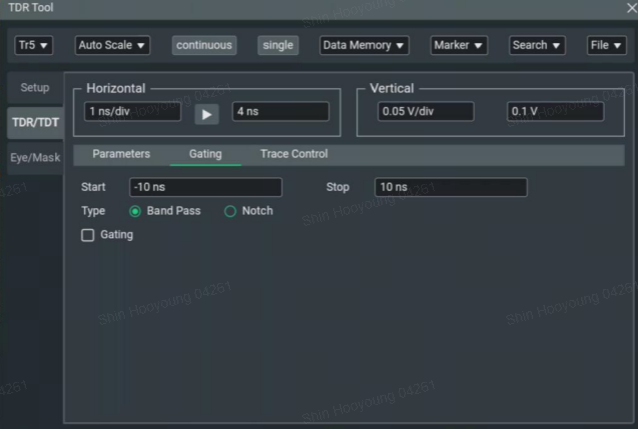This screenshot has width=638, height=429.
Task: Select the TDR/TDT side tab
Action: (x=35, y=123)
